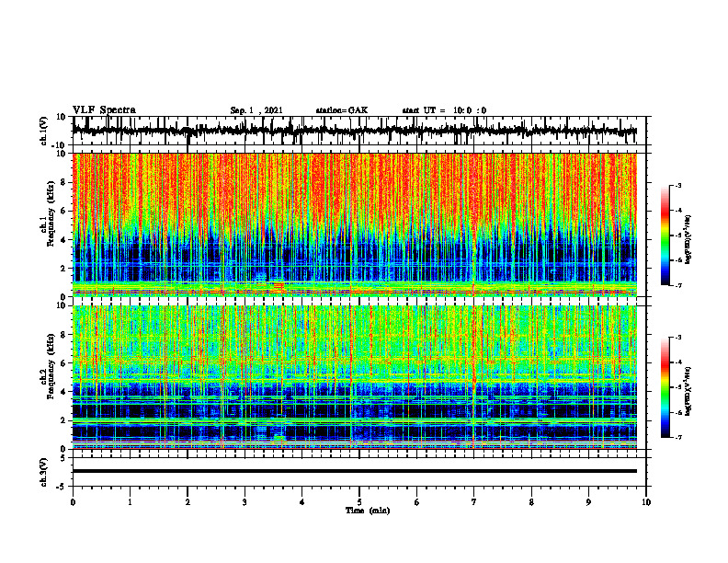The width and height of the screenshot is (728, 563).
Task: Click the "6" kHz tick on ch.2 frequency axis
Action: coord(63,363)
